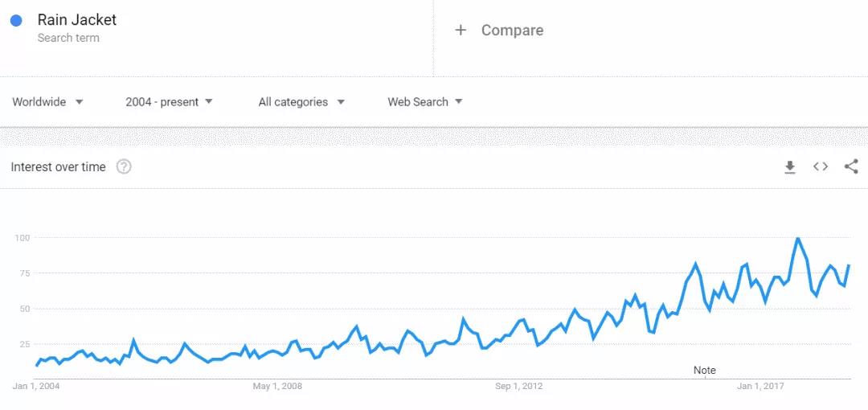Click the Compare button
The width and height of the screenshot is (868, 410).
(x=512, y=31)
